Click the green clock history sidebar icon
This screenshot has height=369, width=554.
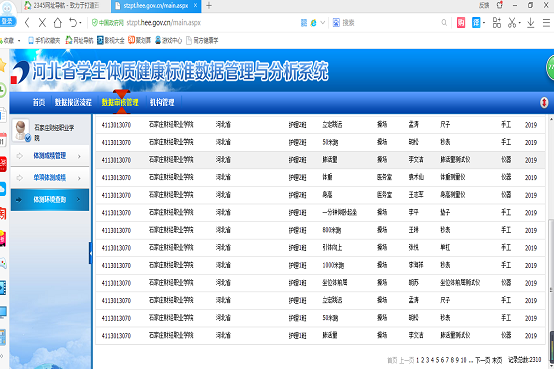tap(3, 90)
